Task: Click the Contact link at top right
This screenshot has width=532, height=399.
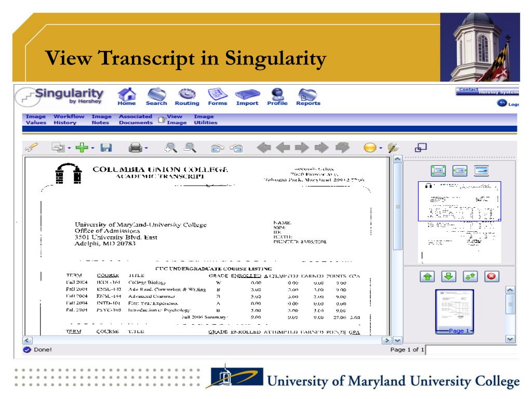Action: (469, 89)
